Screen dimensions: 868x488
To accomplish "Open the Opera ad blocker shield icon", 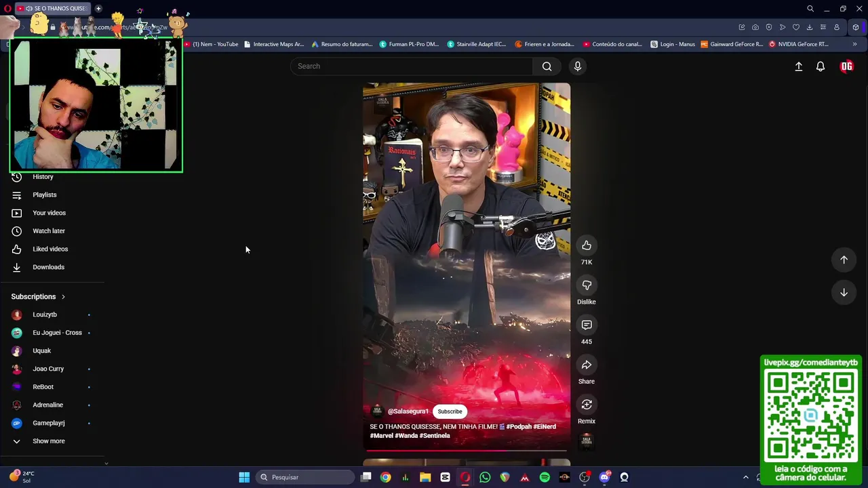I will pos(769,27).
